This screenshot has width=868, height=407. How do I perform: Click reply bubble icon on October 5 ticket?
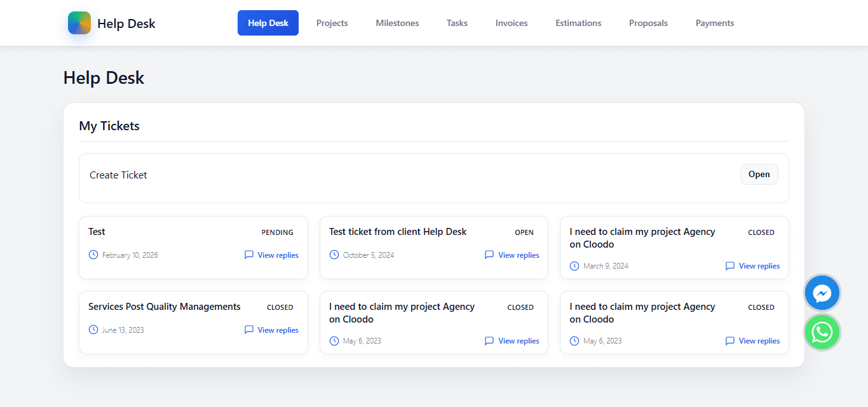point(489,255)
